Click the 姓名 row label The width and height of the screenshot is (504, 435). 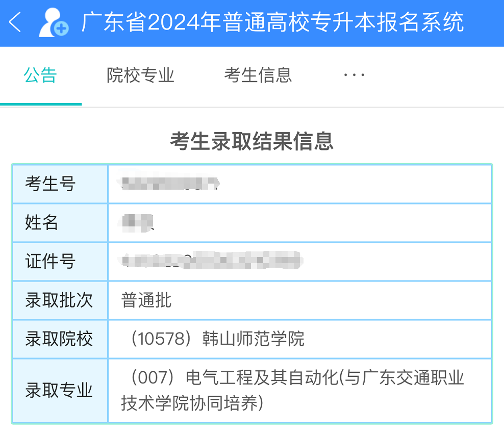(42, 223)
